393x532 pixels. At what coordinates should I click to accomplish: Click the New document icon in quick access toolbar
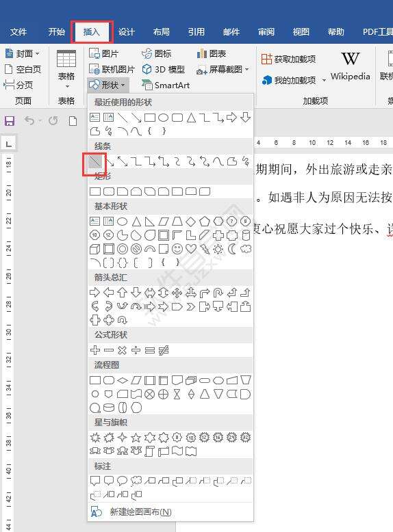(x=73, y=121)
